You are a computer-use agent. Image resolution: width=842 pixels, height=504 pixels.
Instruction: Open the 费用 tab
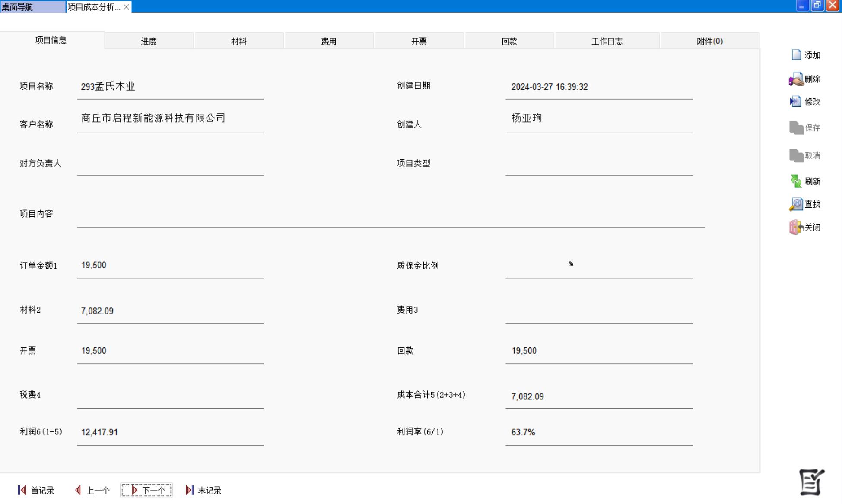click(329, 41)
